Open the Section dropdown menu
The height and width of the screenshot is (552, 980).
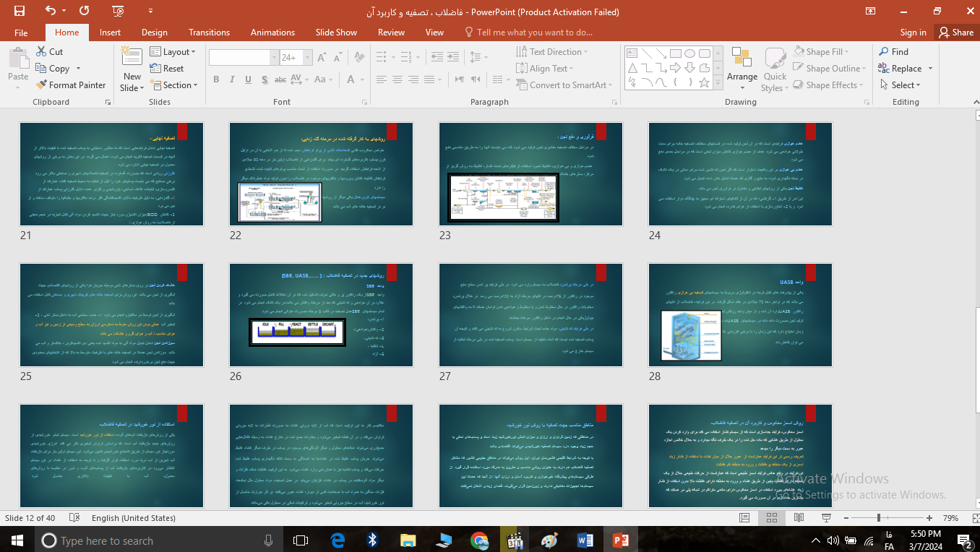176,85
